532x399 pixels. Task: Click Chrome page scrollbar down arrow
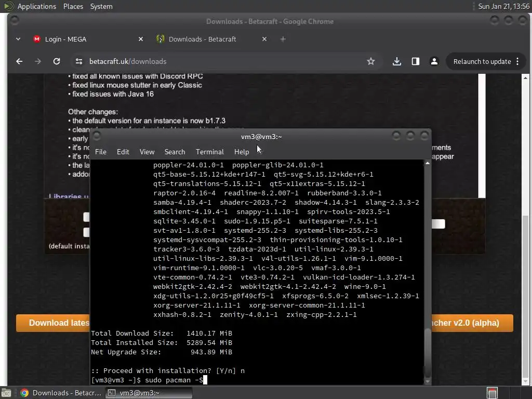[x=525, y=382]
